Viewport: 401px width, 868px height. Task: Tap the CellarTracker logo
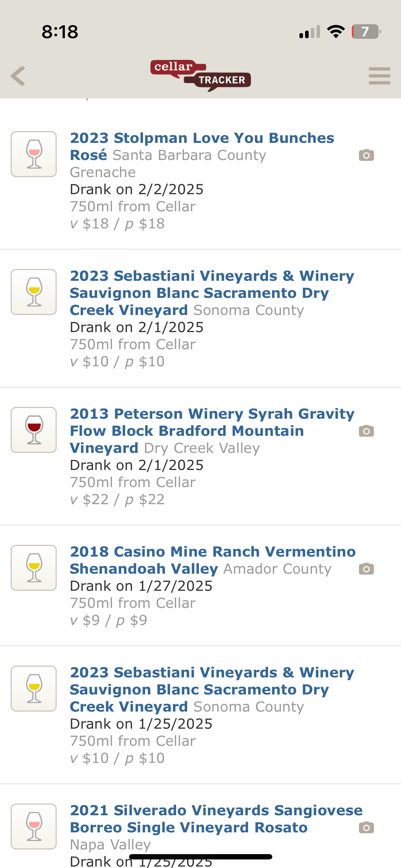coord(200,75)
